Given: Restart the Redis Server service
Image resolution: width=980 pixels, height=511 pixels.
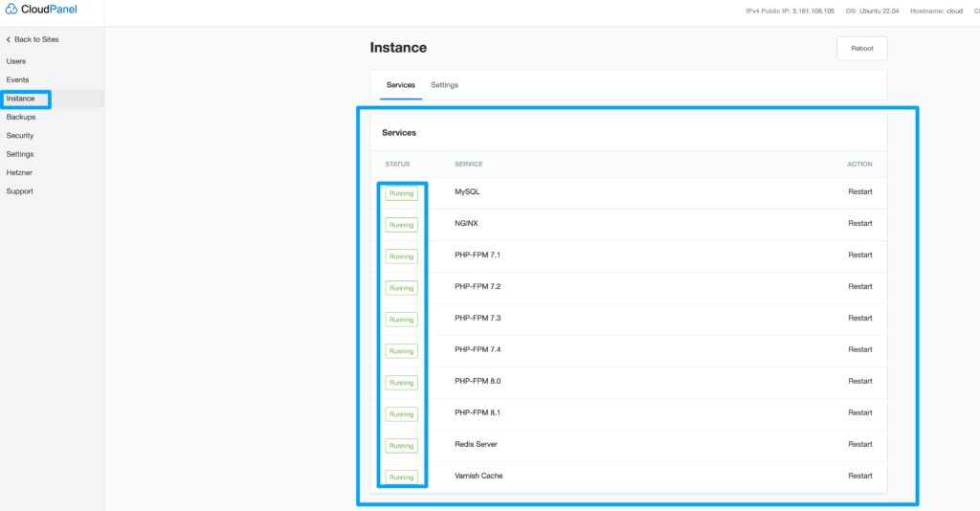Looking at the screenshot, I should pos(860,444).
